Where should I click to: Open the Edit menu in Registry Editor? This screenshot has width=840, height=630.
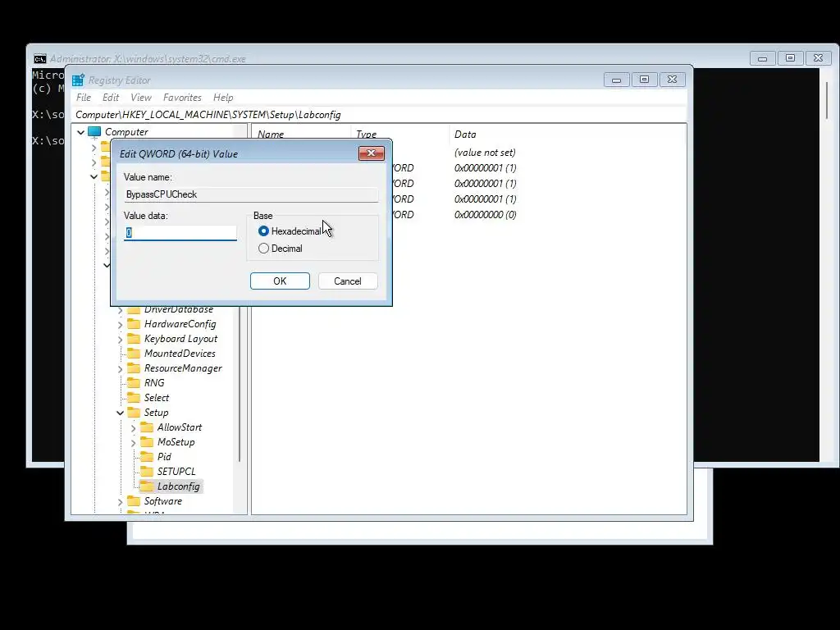111,98
